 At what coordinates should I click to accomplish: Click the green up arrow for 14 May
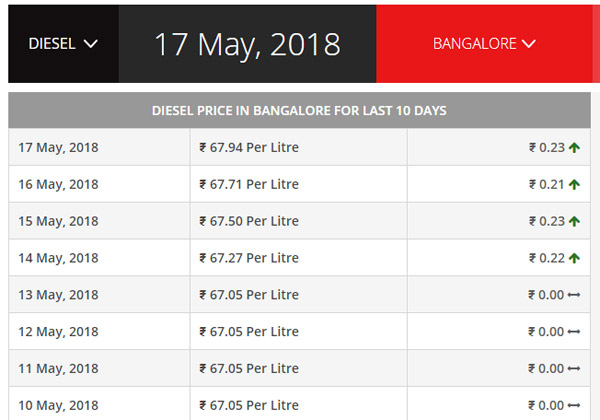pyautogui.click(x=575, y=258)
